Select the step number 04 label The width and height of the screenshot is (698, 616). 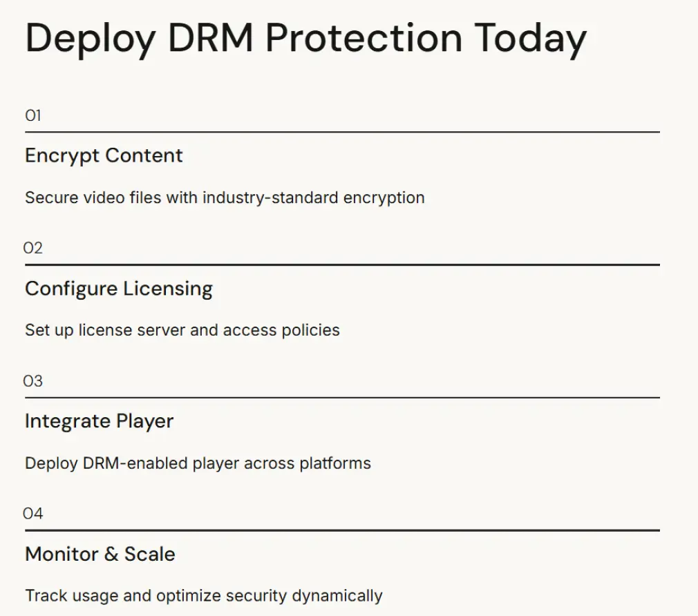(x=33, y=513)
